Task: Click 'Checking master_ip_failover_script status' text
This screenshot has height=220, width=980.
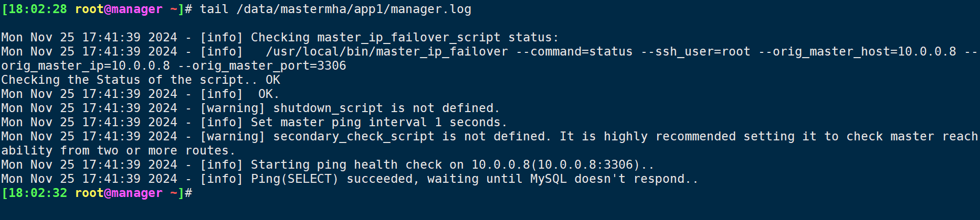Action: click(402, 38)
